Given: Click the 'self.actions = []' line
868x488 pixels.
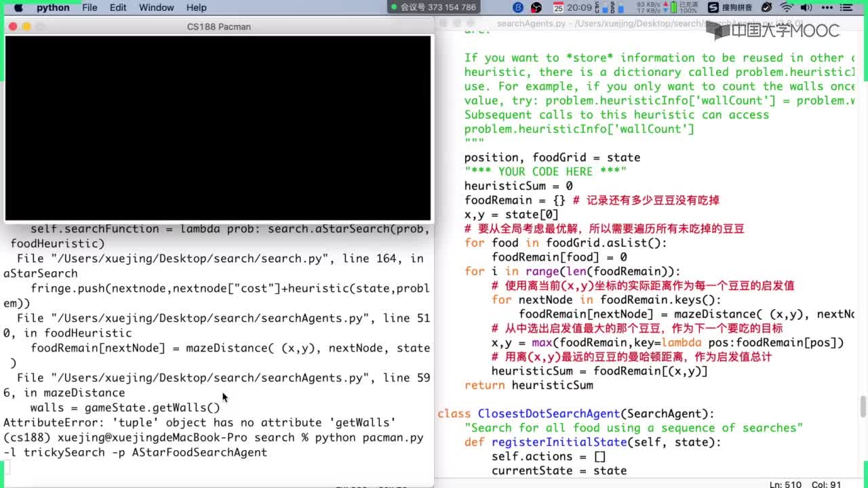Looking at the screenshot, I should coord(549,456).
